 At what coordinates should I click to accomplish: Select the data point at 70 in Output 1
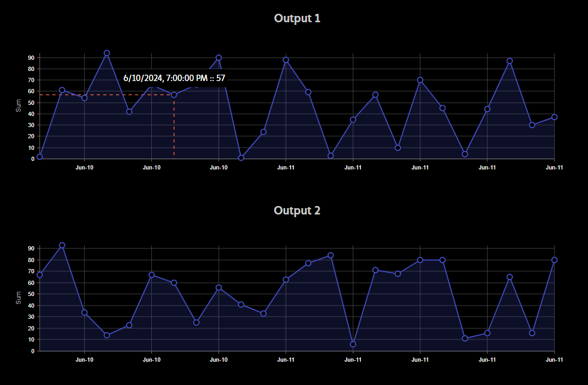point(420,79)
